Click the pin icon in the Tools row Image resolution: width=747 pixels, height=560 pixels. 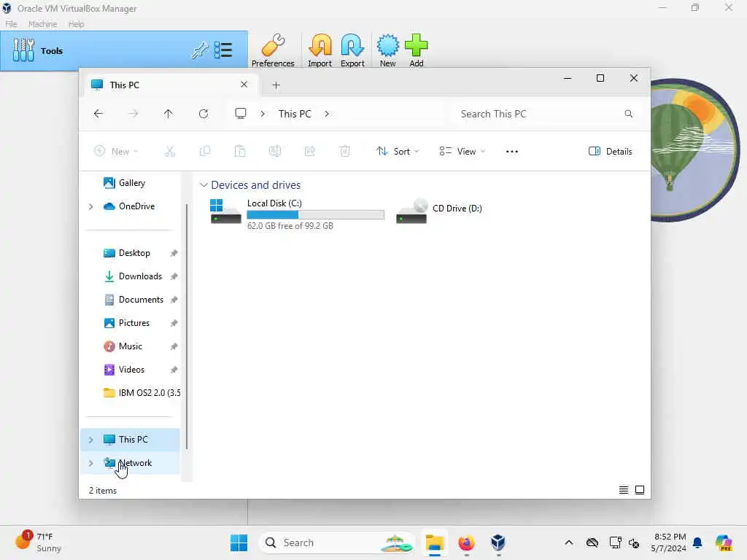click(199, 50)
